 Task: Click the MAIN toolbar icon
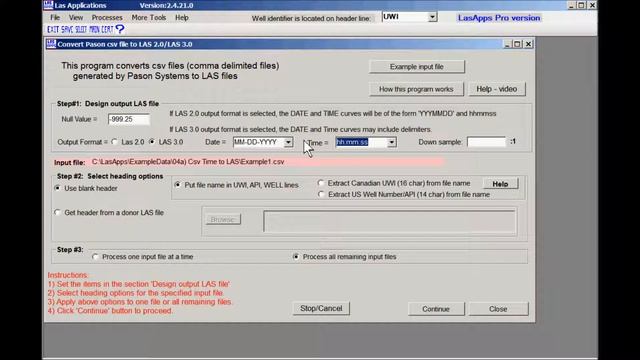tap(94, 29)
